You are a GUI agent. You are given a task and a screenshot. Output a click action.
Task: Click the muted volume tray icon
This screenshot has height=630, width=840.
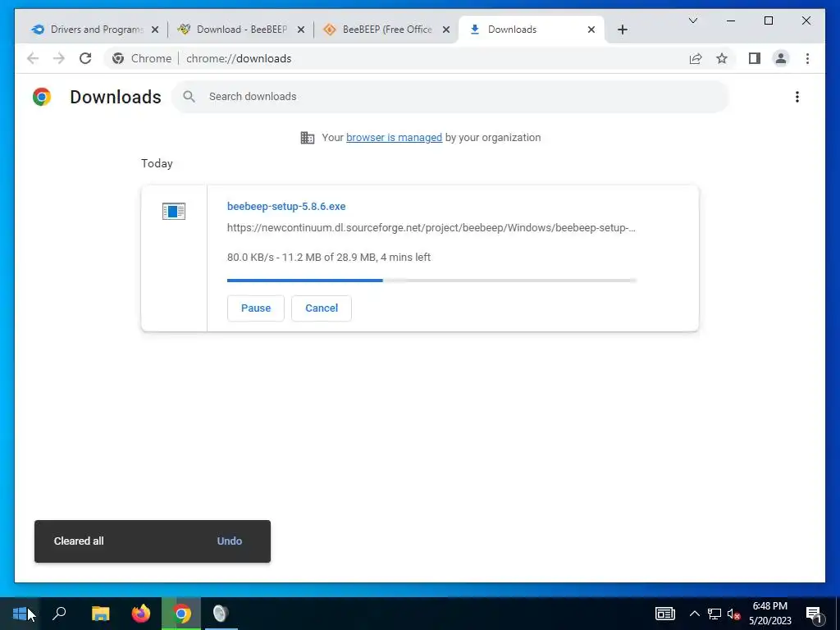(x=733, y=614)
